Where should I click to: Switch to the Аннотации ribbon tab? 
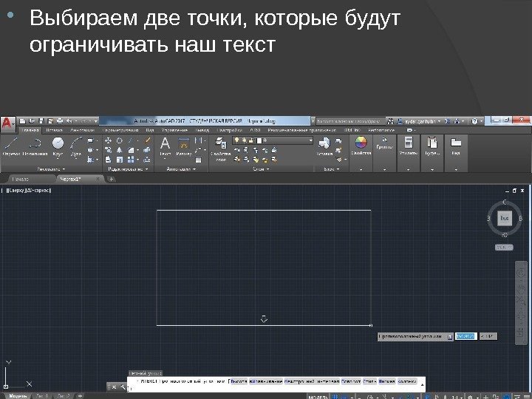(x=82, y=130)
